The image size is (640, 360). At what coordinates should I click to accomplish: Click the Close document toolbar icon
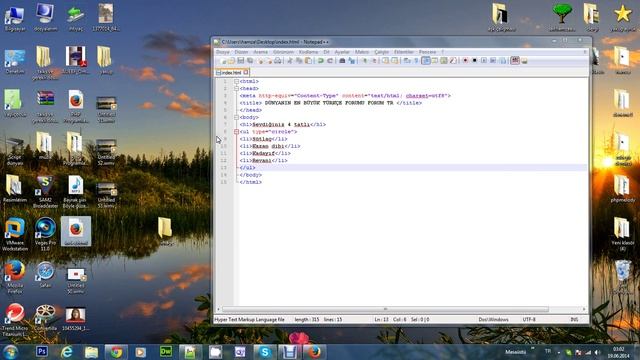pos(260,61)
